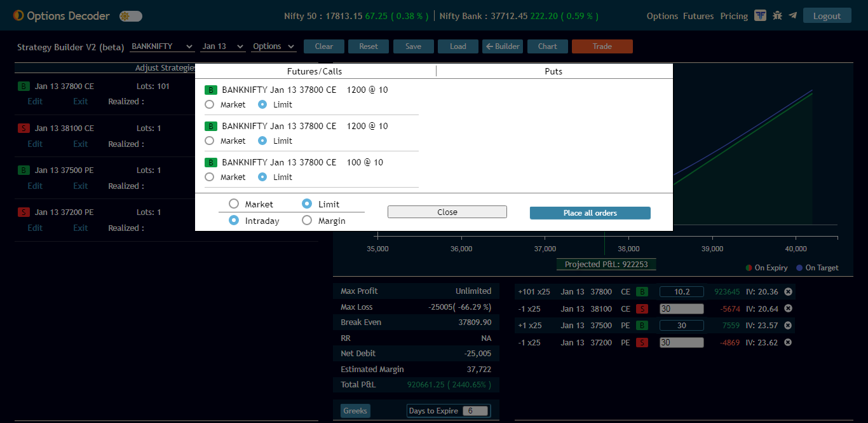Viewport: 868px width, 423px height.
Task: Click the Projected P&L: 922253 label
Action: (606, 265)
